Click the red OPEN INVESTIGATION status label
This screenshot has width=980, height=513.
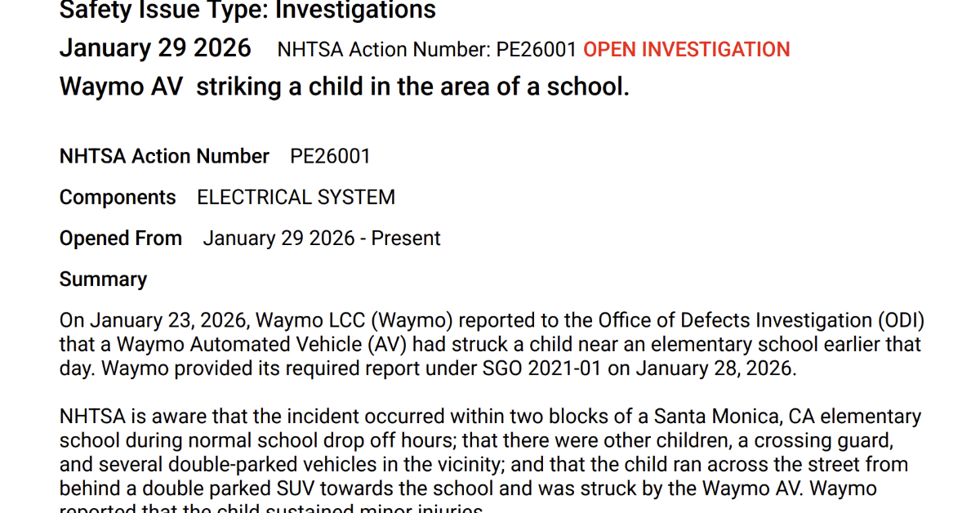[x=686, y=50]
